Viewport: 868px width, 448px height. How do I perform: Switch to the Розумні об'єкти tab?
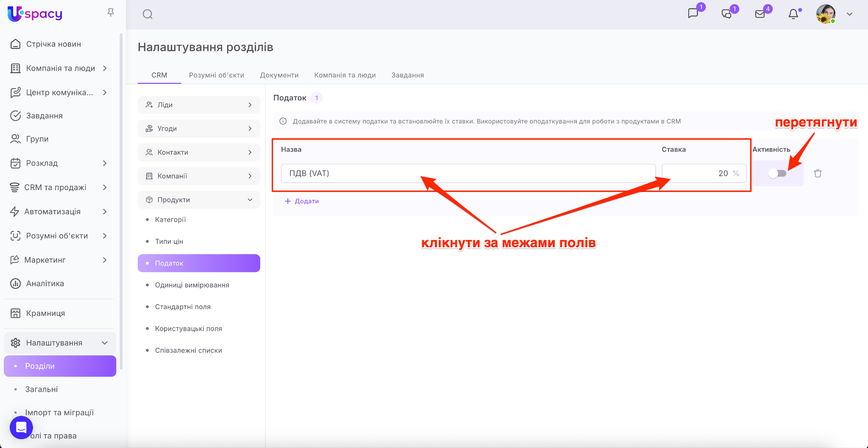(216, 75)
